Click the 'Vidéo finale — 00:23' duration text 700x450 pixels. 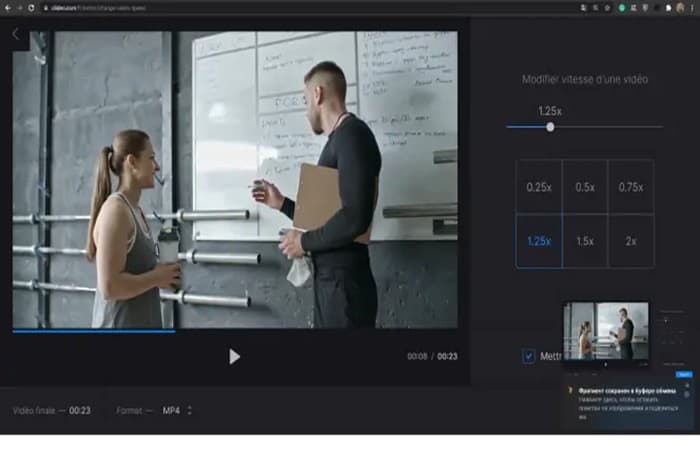point(52,410)
